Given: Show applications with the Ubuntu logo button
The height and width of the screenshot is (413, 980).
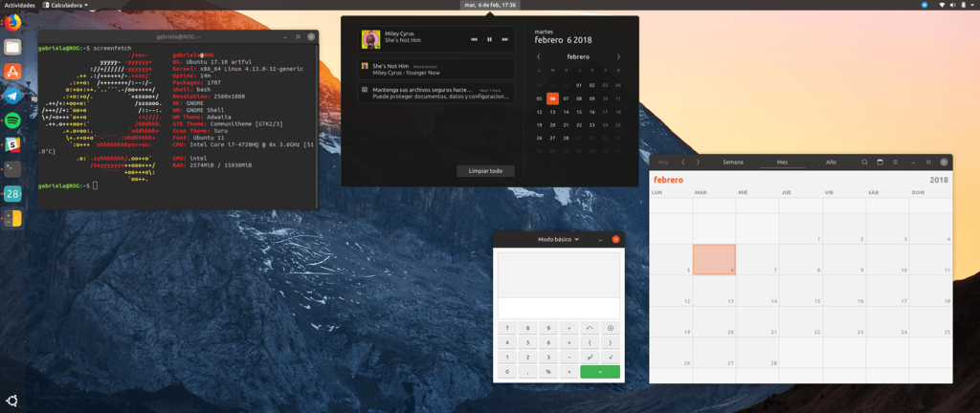Looking at the screenshot, I should 12,401.
